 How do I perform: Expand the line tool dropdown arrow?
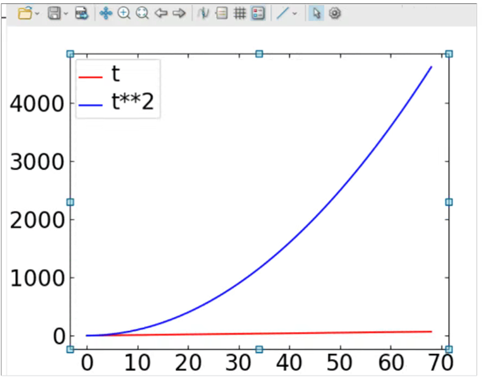[x=294, y=14]
